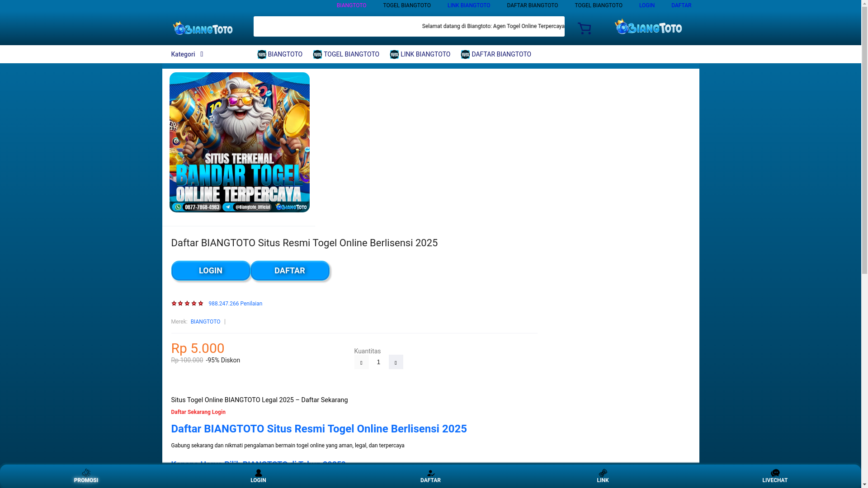
Task: Click the product title heading
Action: pos(304,243)
